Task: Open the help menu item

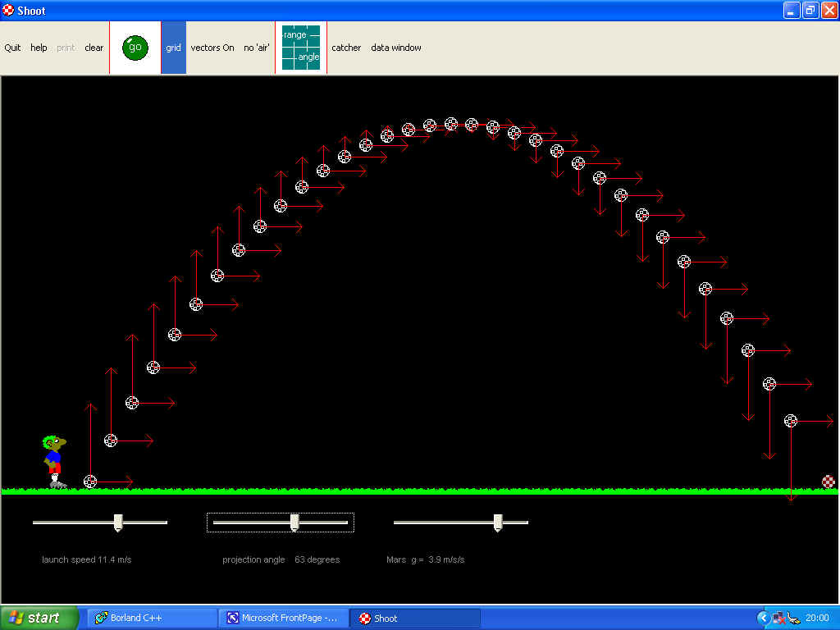Action: [39, 48]
